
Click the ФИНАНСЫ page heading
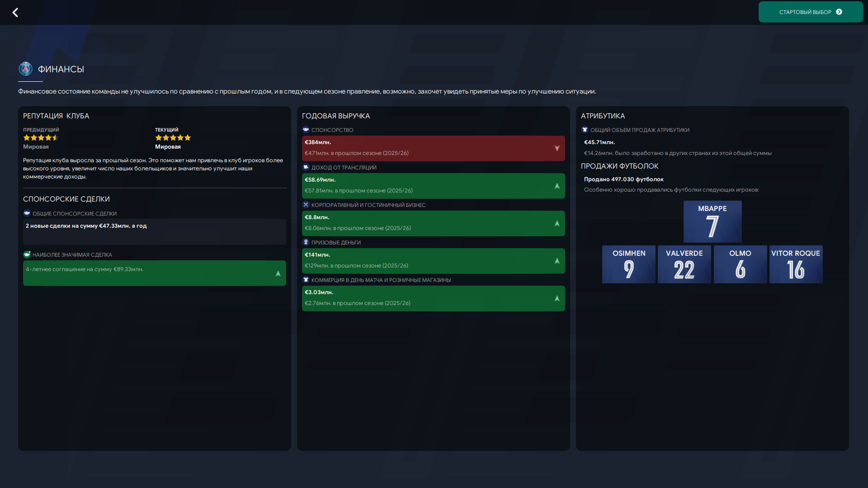coord(61,69)
